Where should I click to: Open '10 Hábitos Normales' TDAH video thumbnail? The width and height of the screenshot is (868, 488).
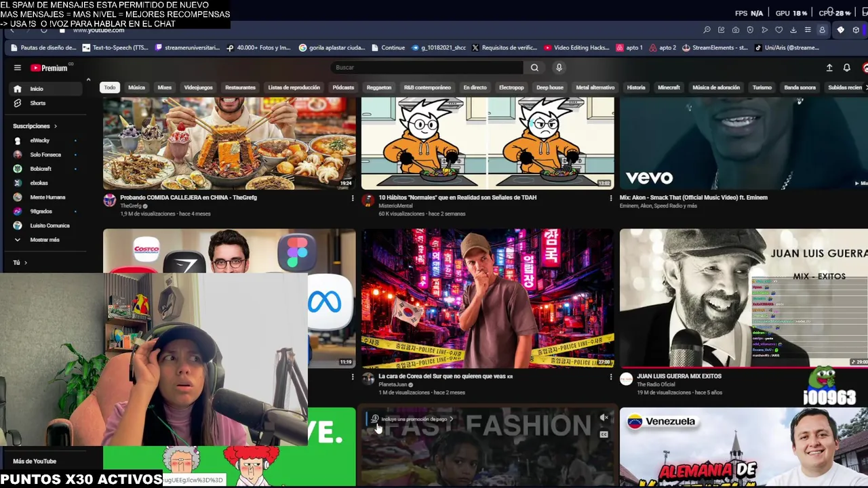pyautogui.click(x=488, y=143)
